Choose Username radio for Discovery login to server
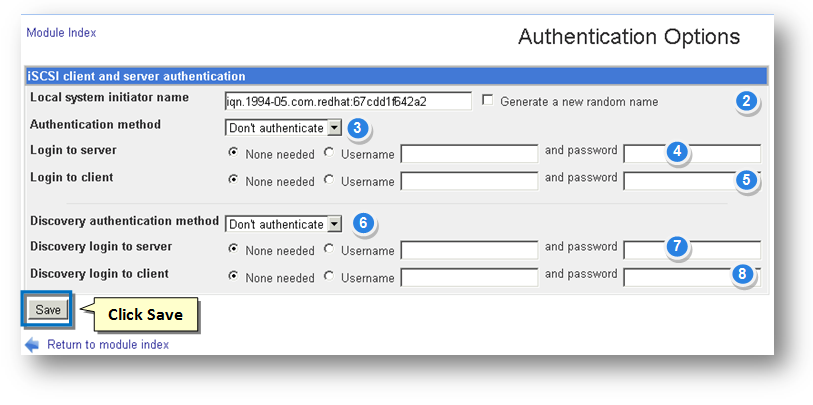The width and height of the screenshot is (813, 405). point(329,249)
